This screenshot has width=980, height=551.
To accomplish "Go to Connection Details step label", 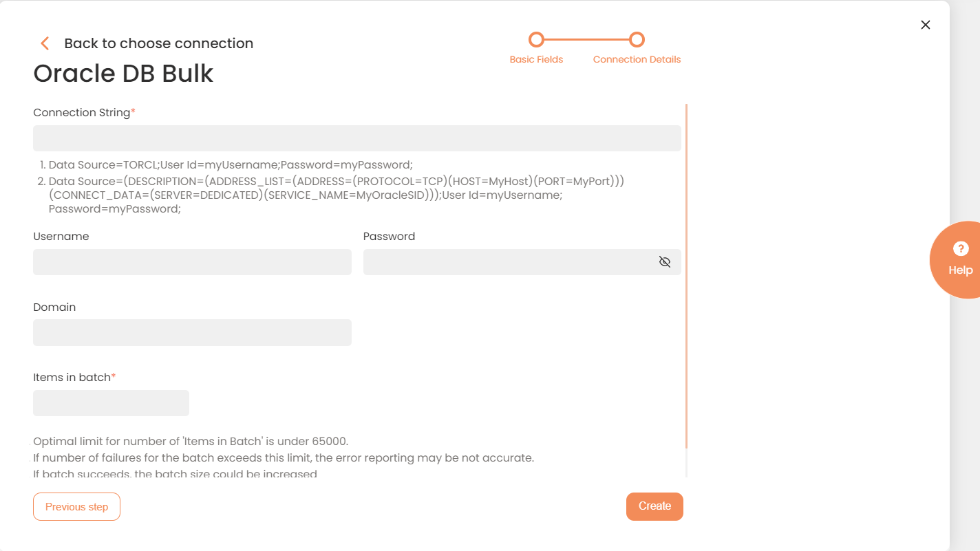I will (637, 60).
